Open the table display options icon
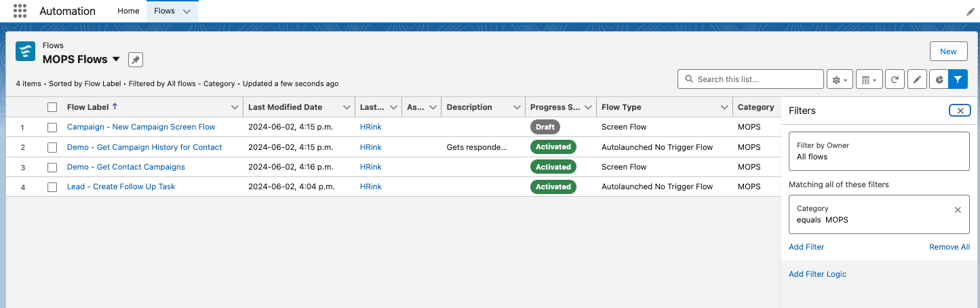980x308 pixels. pos(869,79)
